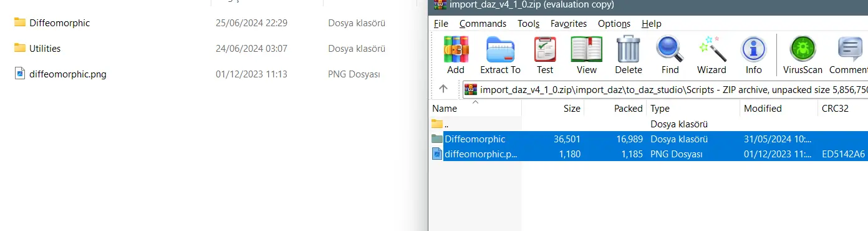Viewport: 868px width, 231px height.
Task: Click the parent folder '..' icon in WinRAR
Action: pyautogui.click(x=436, y=124)
